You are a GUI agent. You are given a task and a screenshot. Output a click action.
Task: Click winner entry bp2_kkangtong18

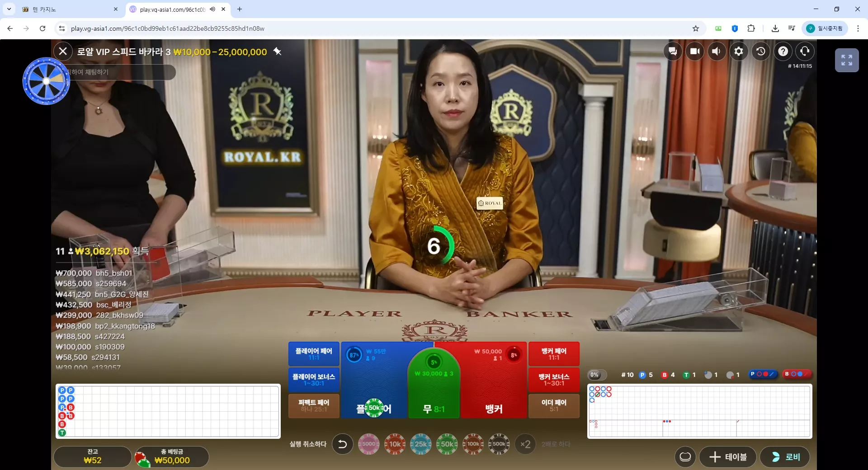105,326
